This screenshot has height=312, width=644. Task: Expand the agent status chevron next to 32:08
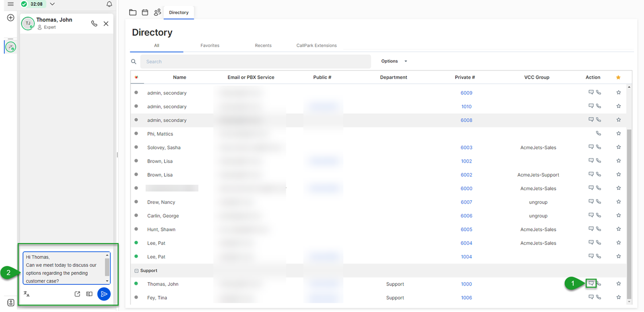click(52, 4)
